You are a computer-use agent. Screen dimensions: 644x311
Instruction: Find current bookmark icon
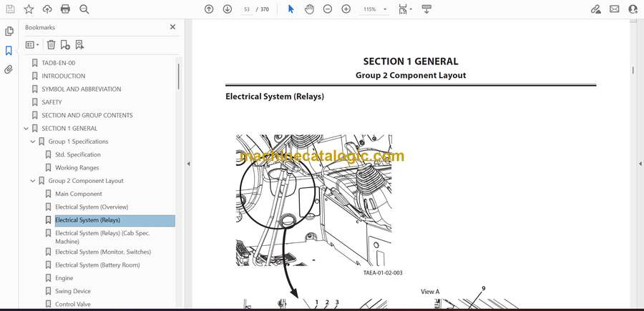[79, 45]
